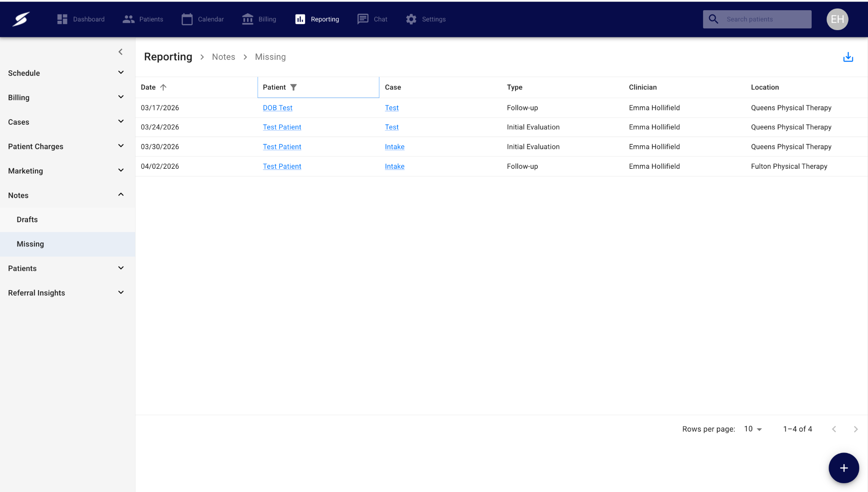Expand the Patient Charges section
The height and width of the screenshot is (492, 868).
click(x=120, y=146)
